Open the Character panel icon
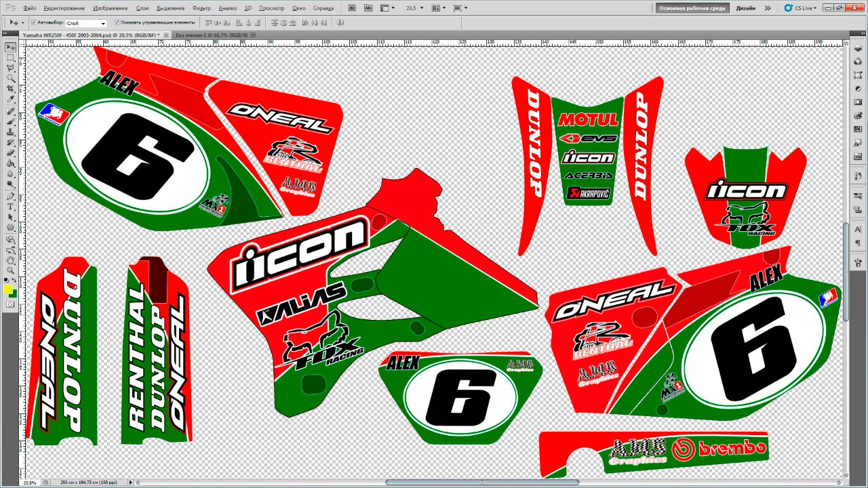This screenshot has width=868, height=488. [858, 230]
